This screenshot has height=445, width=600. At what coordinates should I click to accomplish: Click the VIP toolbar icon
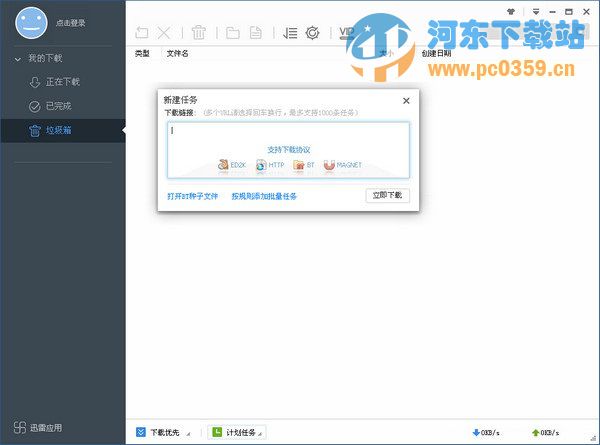pos(346,33)
